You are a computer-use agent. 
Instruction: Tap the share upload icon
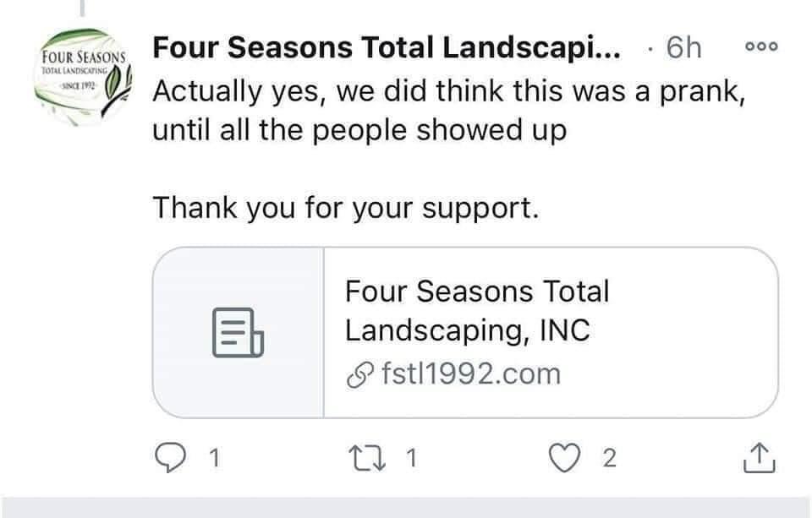point(759,458)
